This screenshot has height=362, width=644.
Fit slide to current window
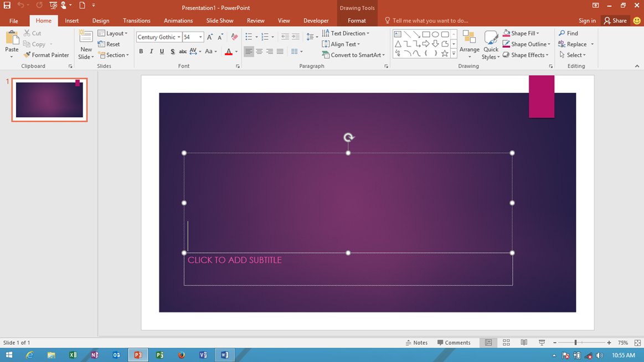(x=637, y=342)
